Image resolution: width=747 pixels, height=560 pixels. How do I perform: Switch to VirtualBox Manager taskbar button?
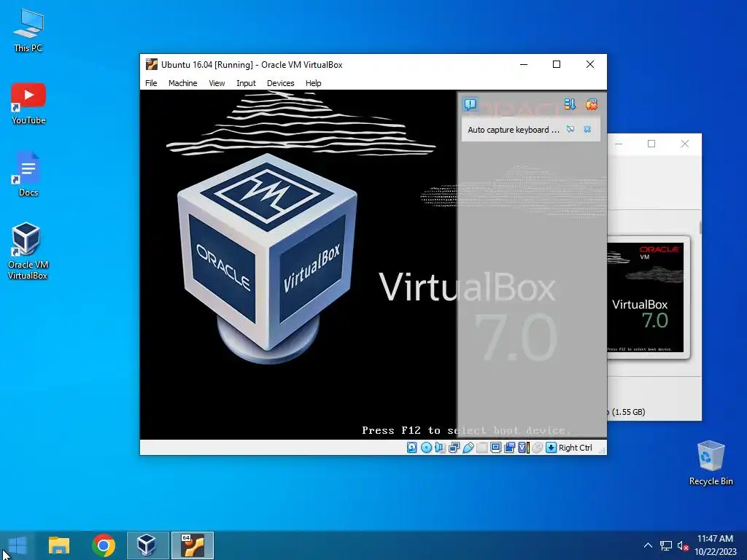pyautogui.click(x=147, y=545)
